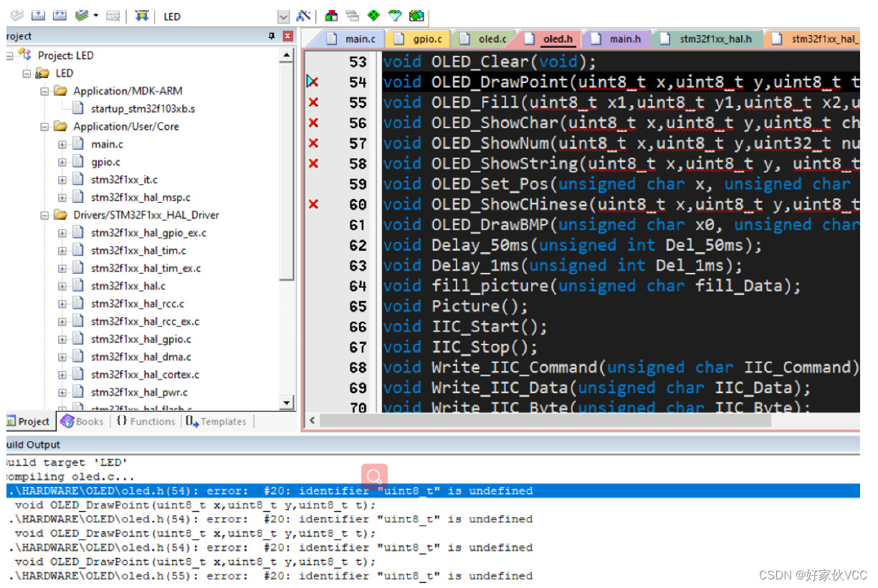Select stm32f1xx_hal_tim.c in project tree
Viewport: 878px width, 588px height.
[x=138, y=251]
